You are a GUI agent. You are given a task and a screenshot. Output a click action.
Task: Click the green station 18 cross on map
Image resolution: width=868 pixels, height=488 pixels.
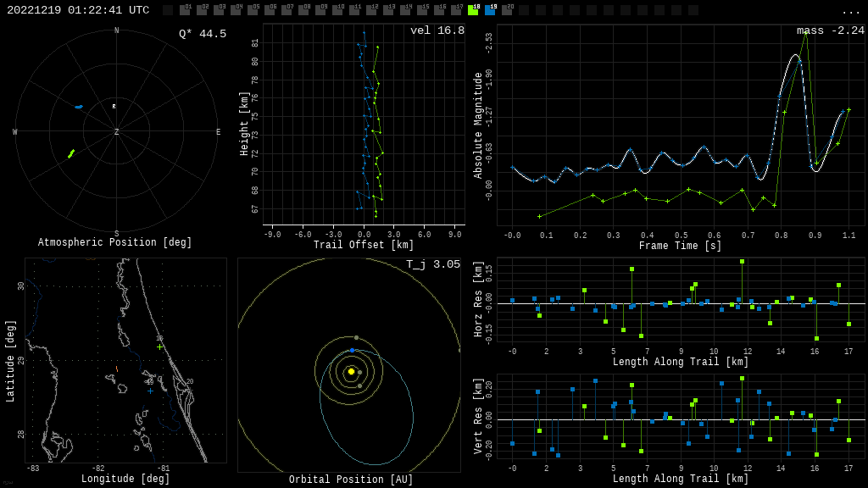pyautogui.click(x=159, y=347)
